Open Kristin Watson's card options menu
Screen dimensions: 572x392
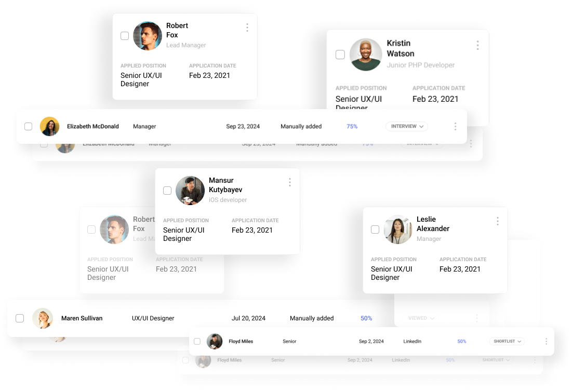[x=477, y=46]
